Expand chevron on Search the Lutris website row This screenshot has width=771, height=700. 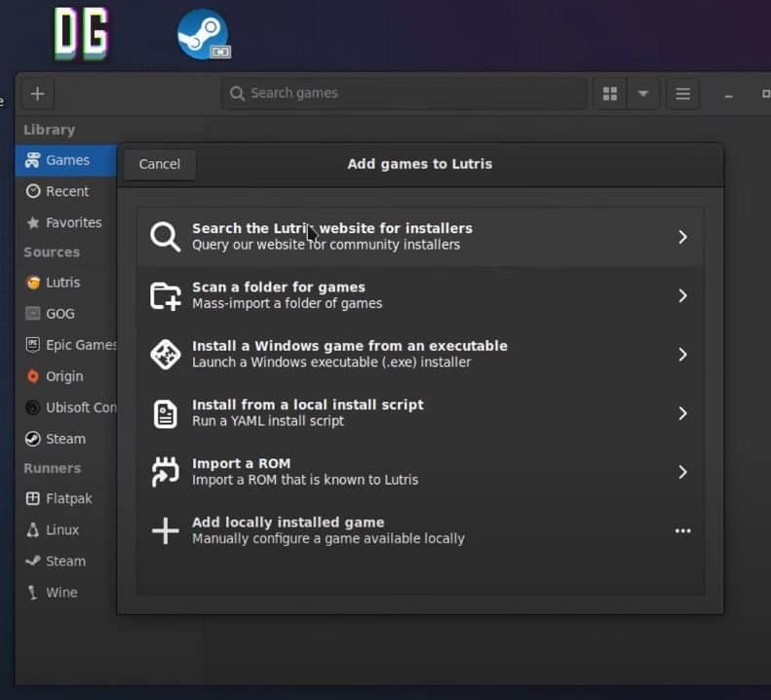coord(682,237)
